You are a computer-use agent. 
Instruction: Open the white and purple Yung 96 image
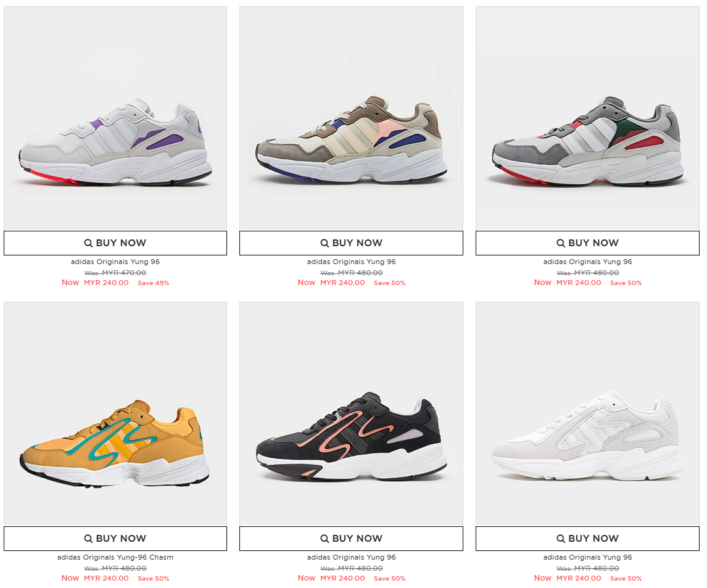pyautogui.click(x=115, y=118)
